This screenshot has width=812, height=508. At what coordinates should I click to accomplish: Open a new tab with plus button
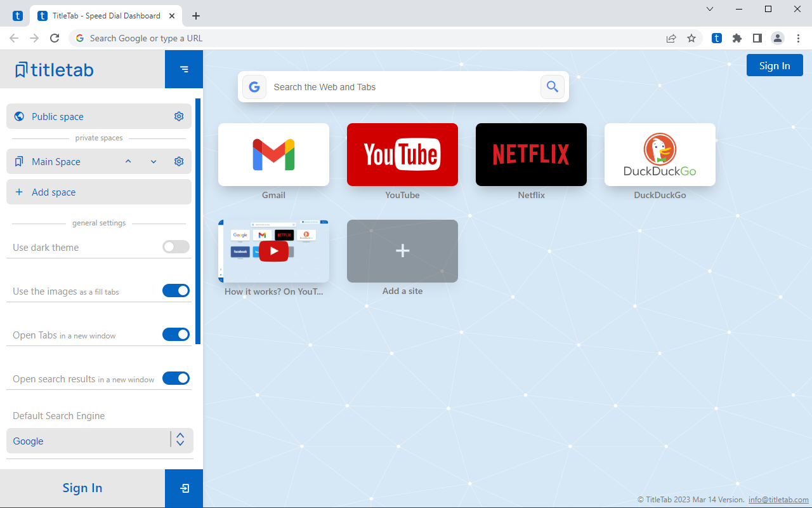point(196,16)
